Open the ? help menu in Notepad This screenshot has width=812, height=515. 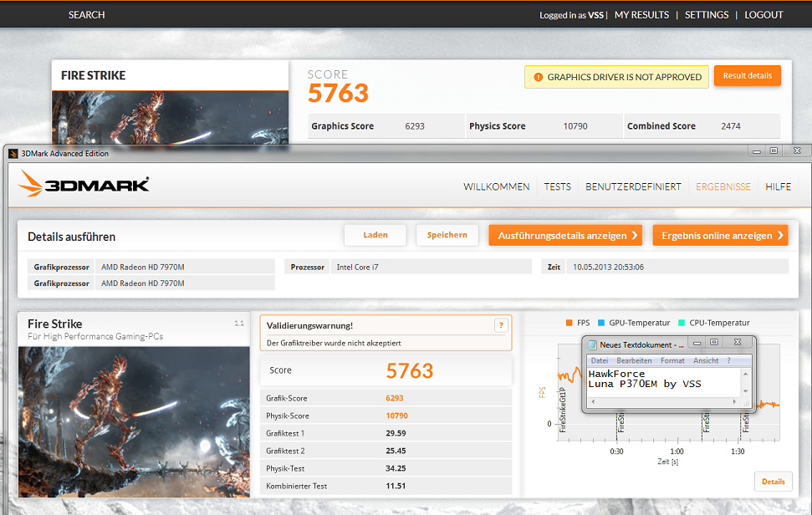(728, 361)
